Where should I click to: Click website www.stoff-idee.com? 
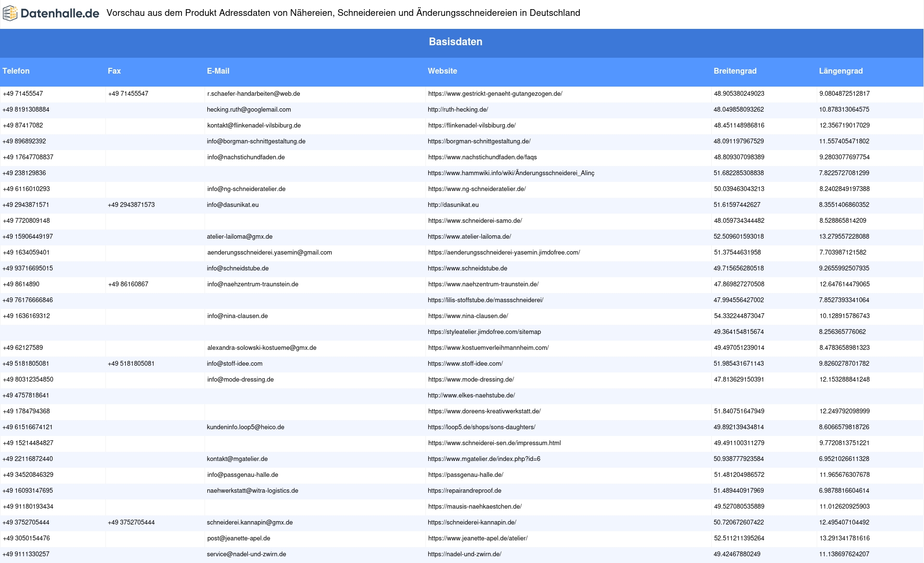[x=465, y=364]
